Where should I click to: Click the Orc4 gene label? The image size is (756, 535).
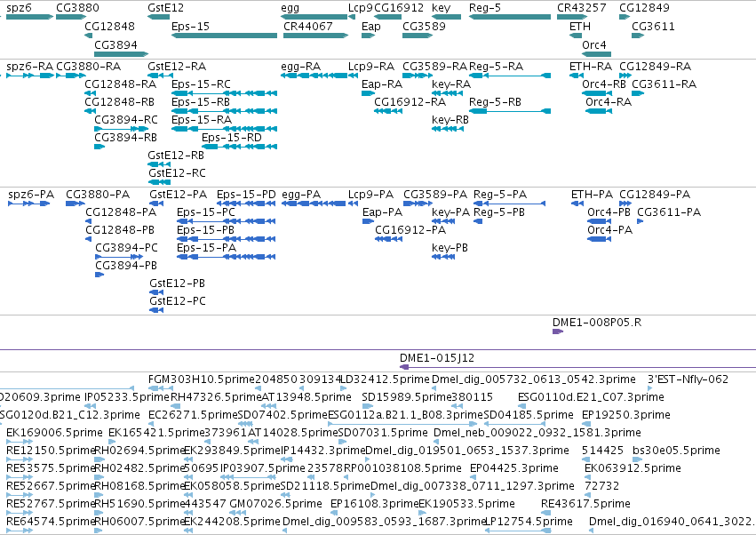coord(594,44)
